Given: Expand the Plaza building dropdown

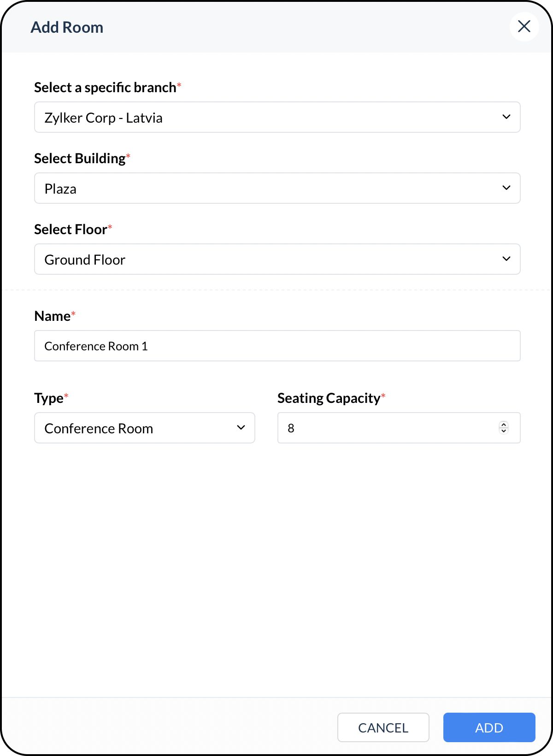Looking at the screenshot, I should (277, 188).
